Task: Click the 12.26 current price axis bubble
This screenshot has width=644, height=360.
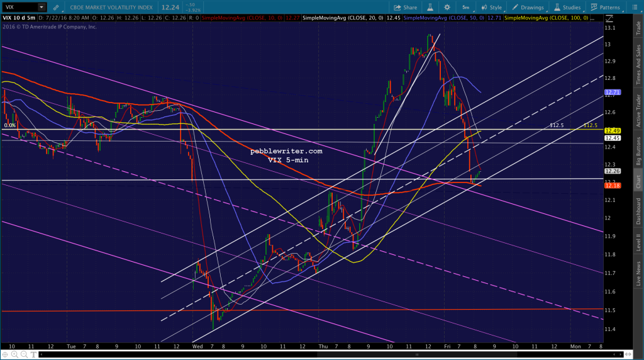Action: tap(613, 171)
